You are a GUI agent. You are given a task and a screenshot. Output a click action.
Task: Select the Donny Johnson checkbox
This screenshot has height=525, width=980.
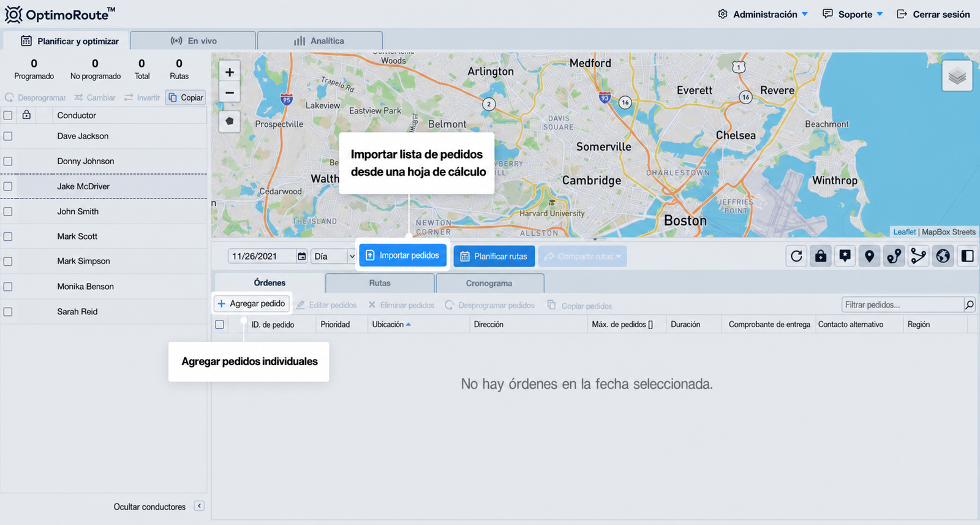coord(8,161)
